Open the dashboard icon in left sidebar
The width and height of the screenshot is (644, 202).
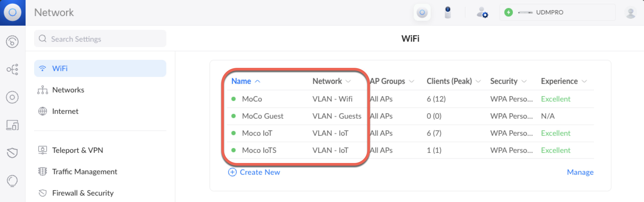(12, 42)
